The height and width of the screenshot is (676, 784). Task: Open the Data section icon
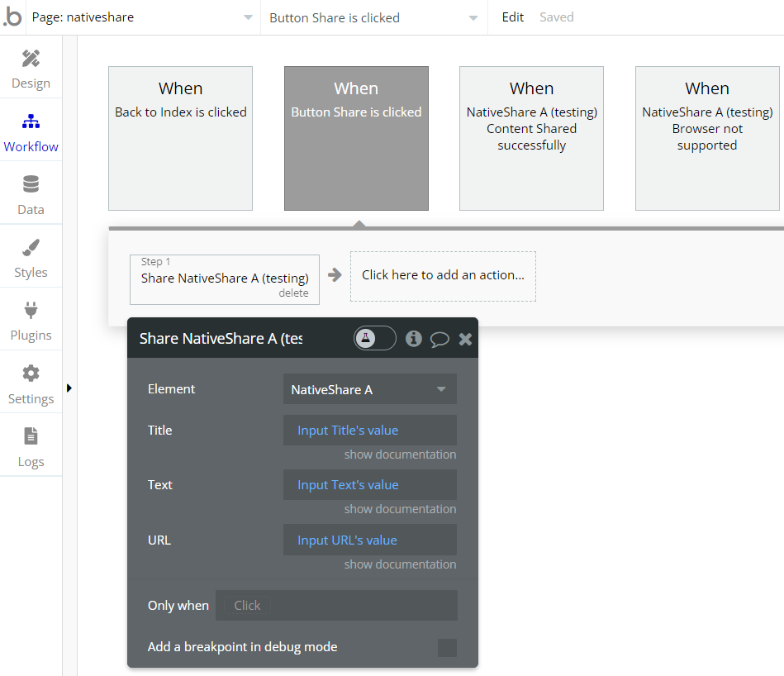[31, 184]
